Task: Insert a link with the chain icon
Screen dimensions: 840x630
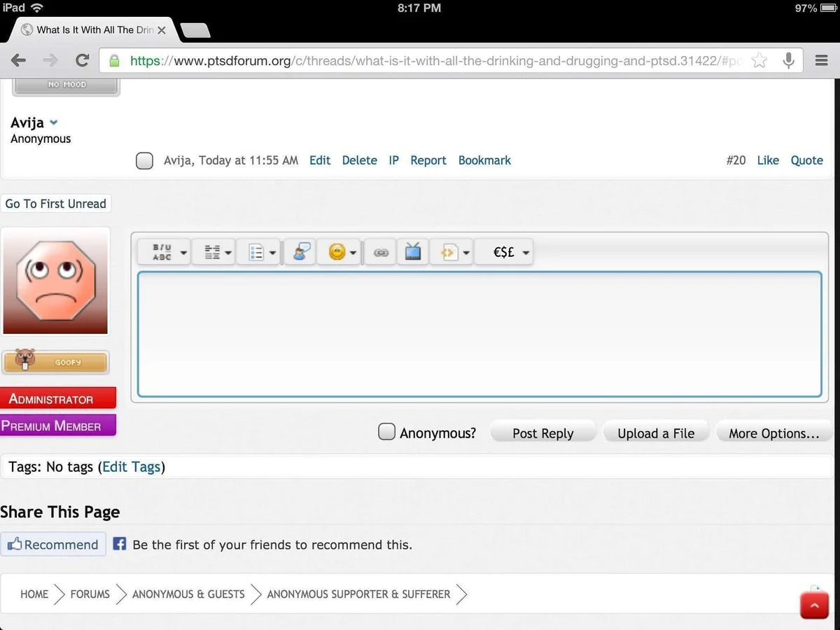Action: (381, 253)
